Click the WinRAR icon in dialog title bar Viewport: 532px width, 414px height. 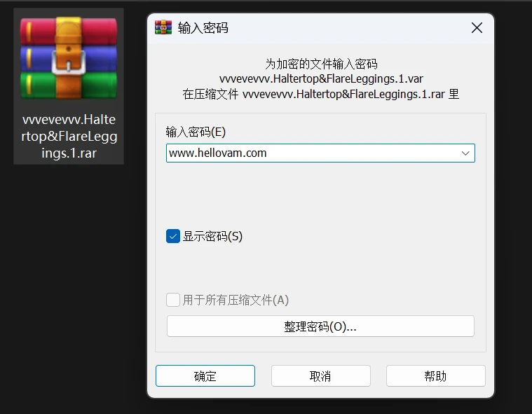[x=163, y=27]
